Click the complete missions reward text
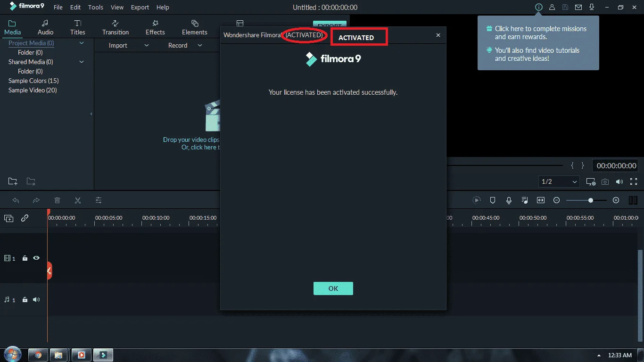This screenshot has width=644, height=362. click(541, 33)
